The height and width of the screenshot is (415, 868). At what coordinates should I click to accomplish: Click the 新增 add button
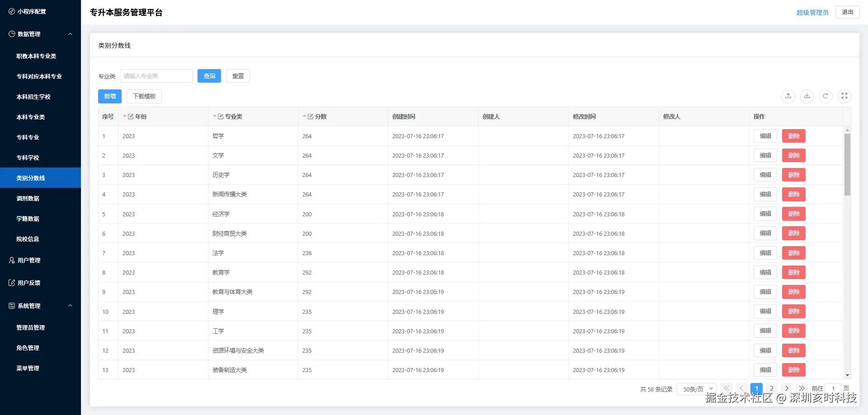coord(110,96)
